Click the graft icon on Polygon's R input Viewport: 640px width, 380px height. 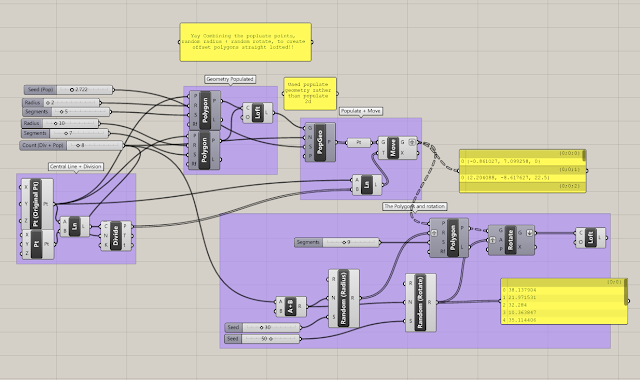(x=435, y=233)
